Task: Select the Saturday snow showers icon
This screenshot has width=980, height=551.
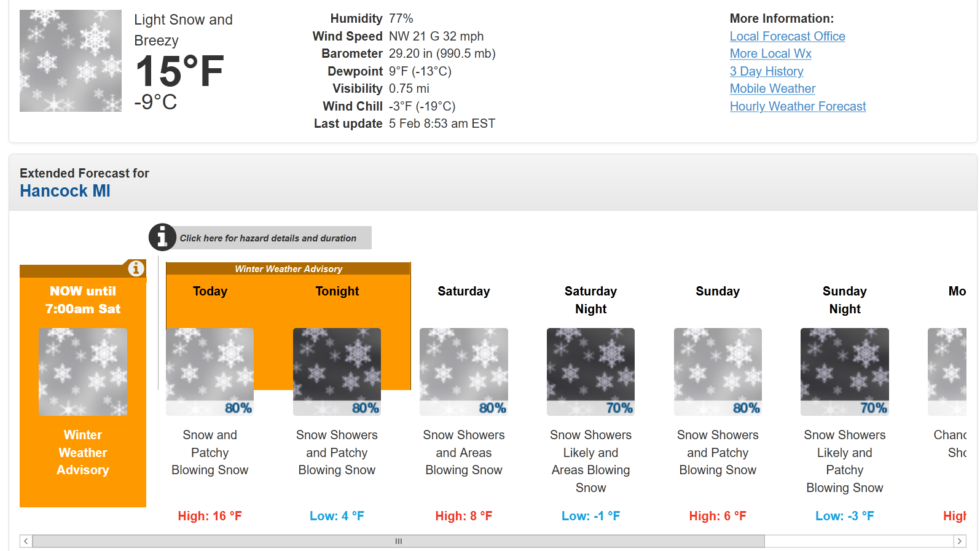Action: pos(464,372)
